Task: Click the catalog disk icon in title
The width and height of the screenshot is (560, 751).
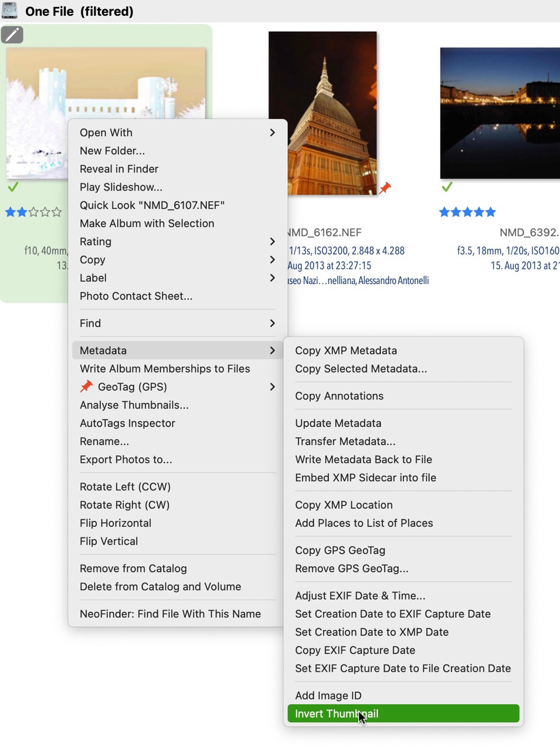Action: 9,11
